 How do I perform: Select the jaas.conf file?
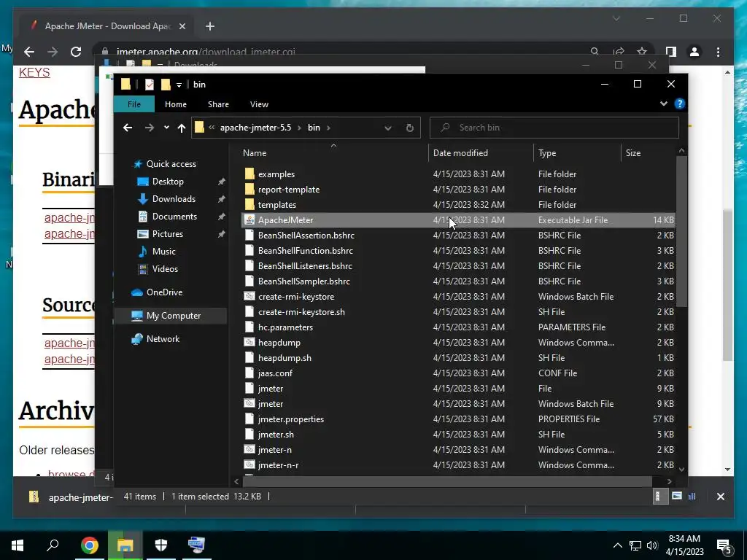pyautogui.click(x=275, y=373)
